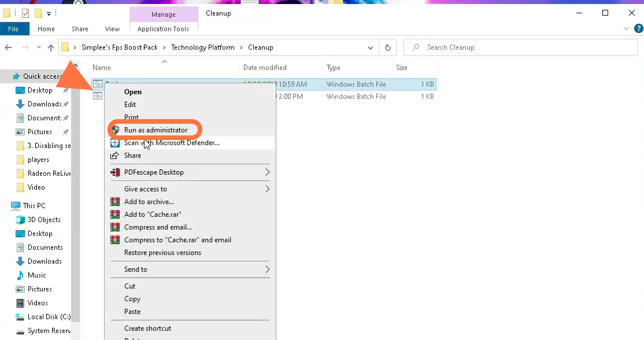The image size is (644, 340).
Task: Click Run as administrator shield icon
Action: tap(115, 130)
